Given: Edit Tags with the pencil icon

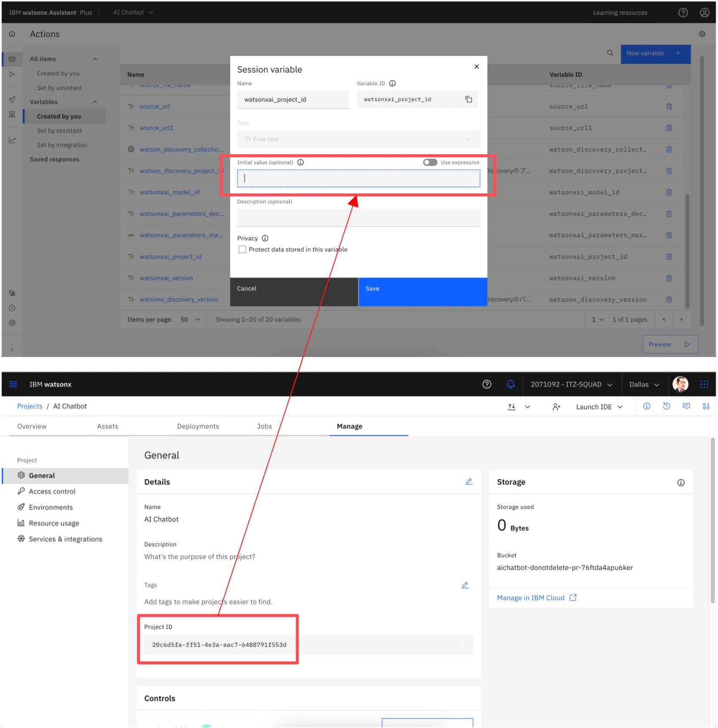Looking at the screenshot, I should [x=465, y=585].
